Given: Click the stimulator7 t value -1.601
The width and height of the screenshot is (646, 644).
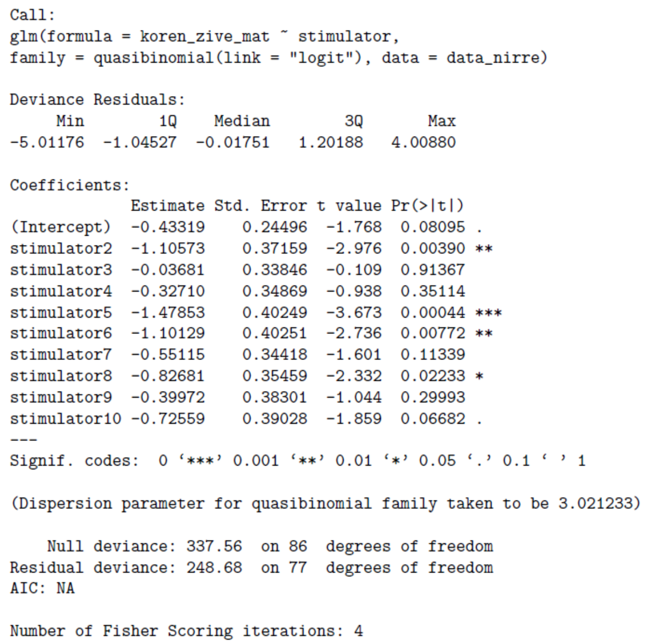Looking at the screenshot, I should 354,354.
